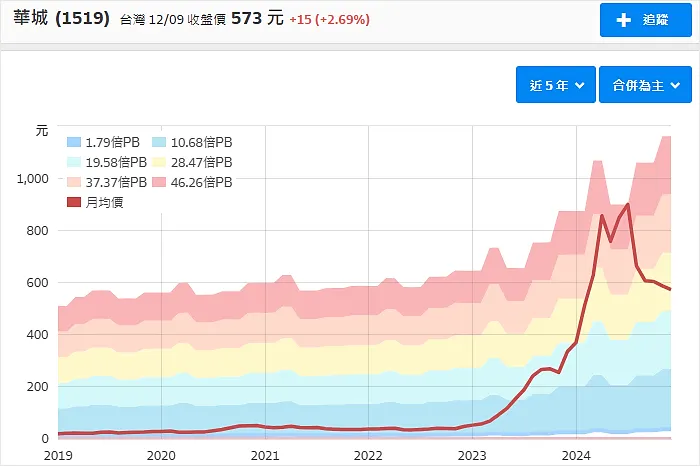Click the 2023 x-axis label
This screenshot has width=700, height=466.
(472, 456)
